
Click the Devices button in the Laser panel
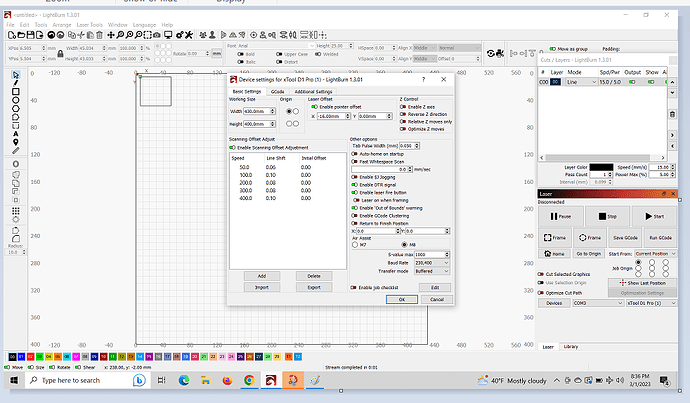coord(554,303)
